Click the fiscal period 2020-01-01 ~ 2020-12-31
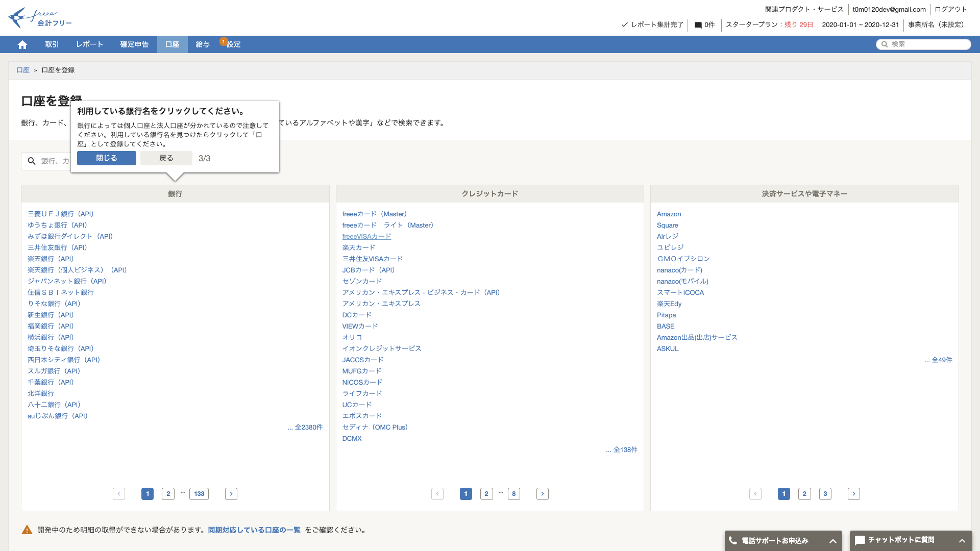This screenshot has height=551, width=980. coord(861,24)
